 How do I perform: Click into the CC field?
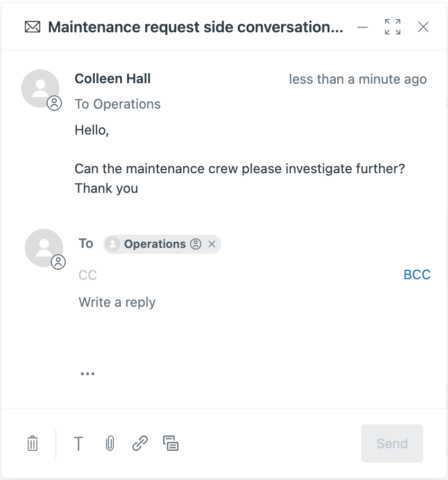(88, 274)
